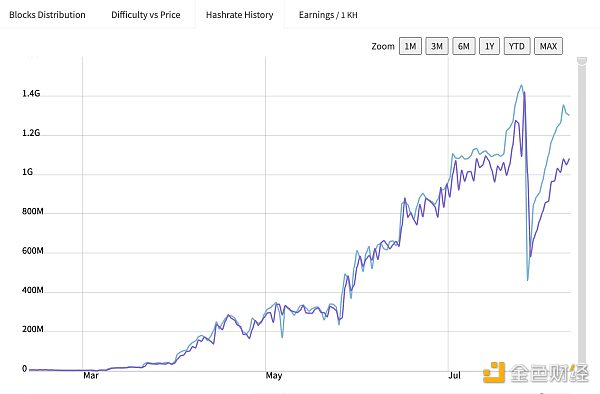Set zoom range to 3M
The width and height of the screenshot is (600, 394).
(437, 46)
